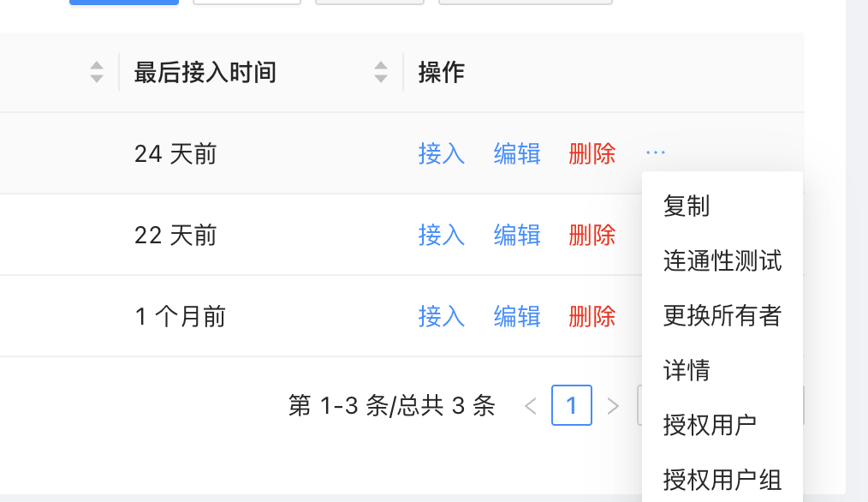Image resolution: width=868 pixels, height=502 pixels.
Task: Go to the next page with the arrow
Action: 613,405
